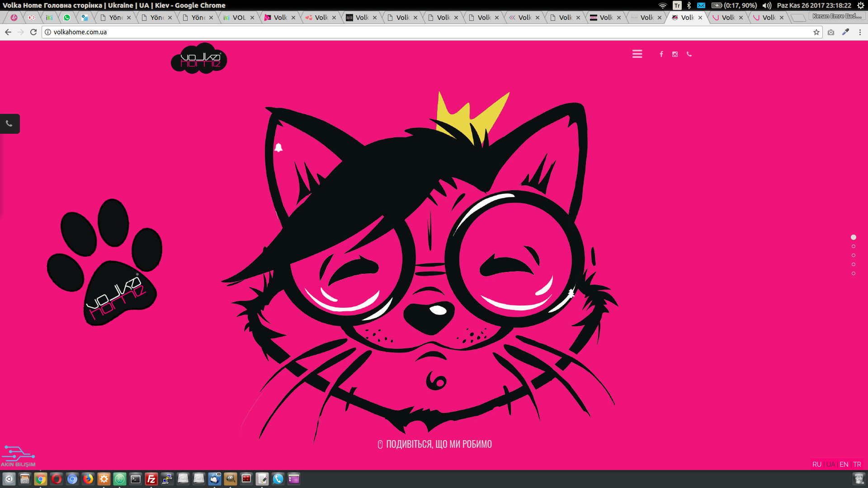Open Volka Home's Facebook page icon

click(661, 54)
